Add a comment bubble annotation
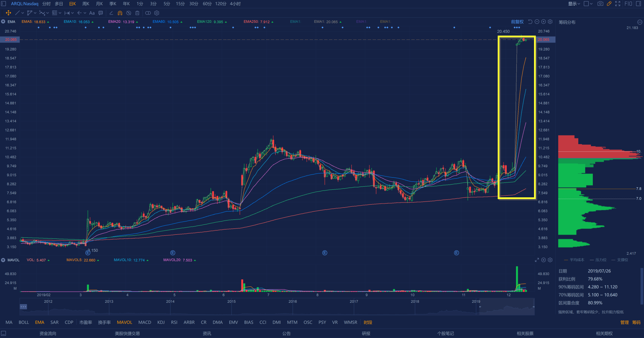 click(x=101, y=13)
